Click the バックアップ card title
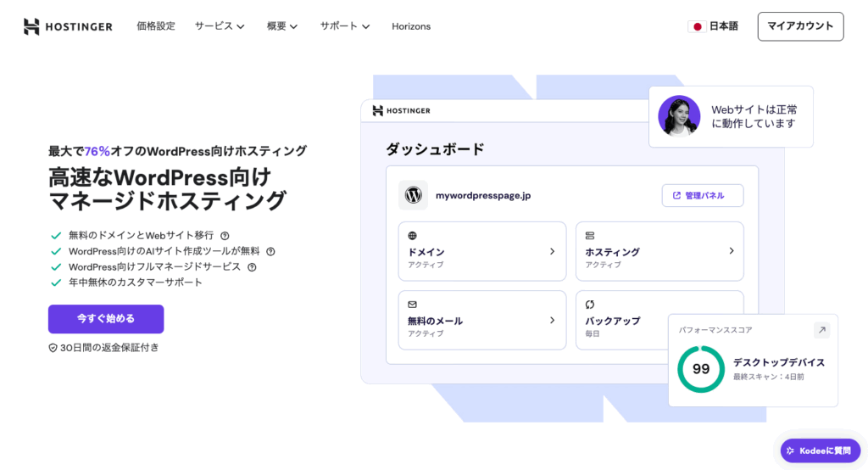Viewport: 868px width, 470px height. (612, 321)
